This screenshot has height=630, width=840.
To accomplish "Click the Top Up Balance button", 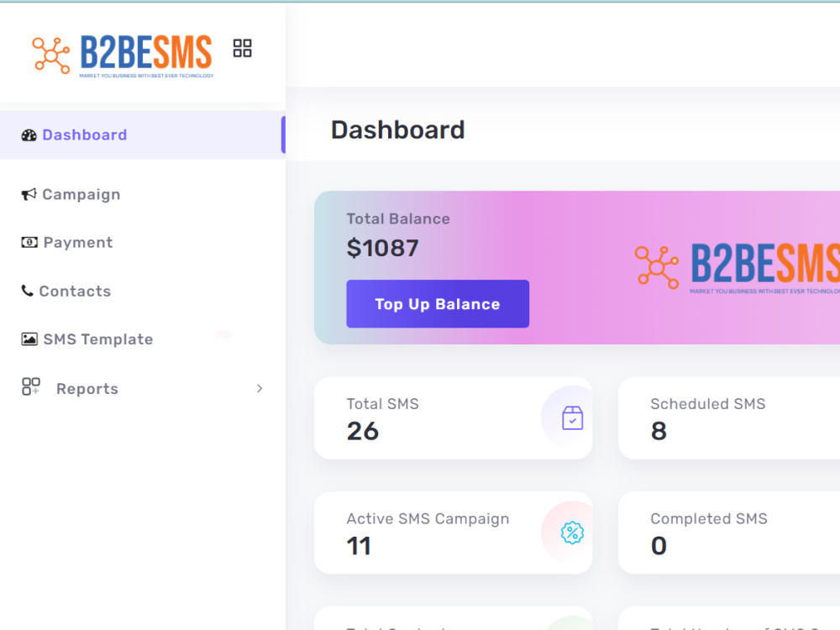I will (438, 304).
